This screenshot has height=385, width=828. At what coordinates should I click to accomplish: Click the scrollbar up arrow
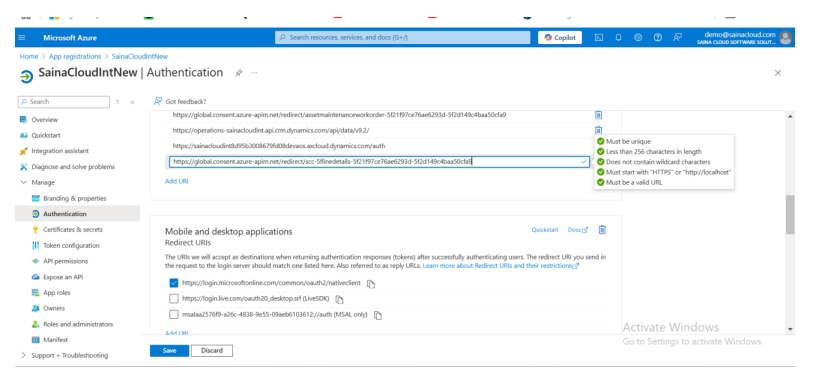(790, 116)
